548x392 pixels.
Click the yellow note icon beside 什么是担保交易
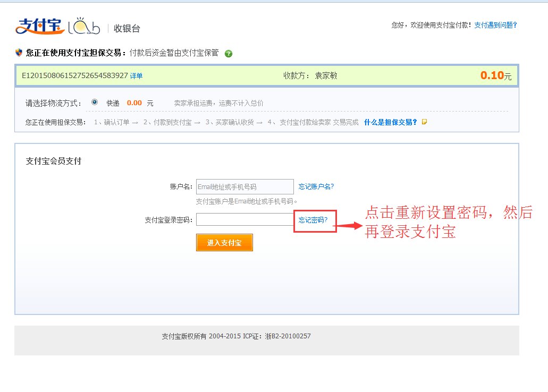pos(424,122)
